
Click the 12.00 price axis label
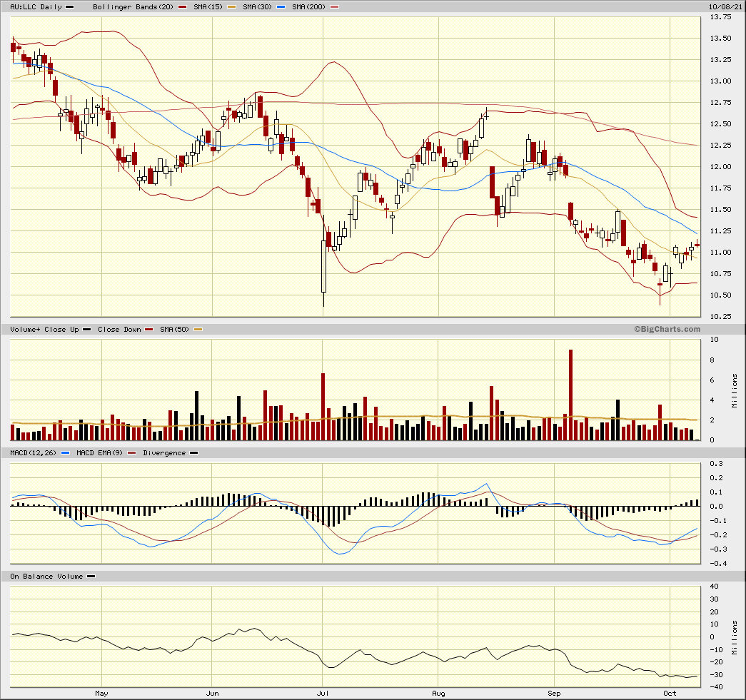720,166
